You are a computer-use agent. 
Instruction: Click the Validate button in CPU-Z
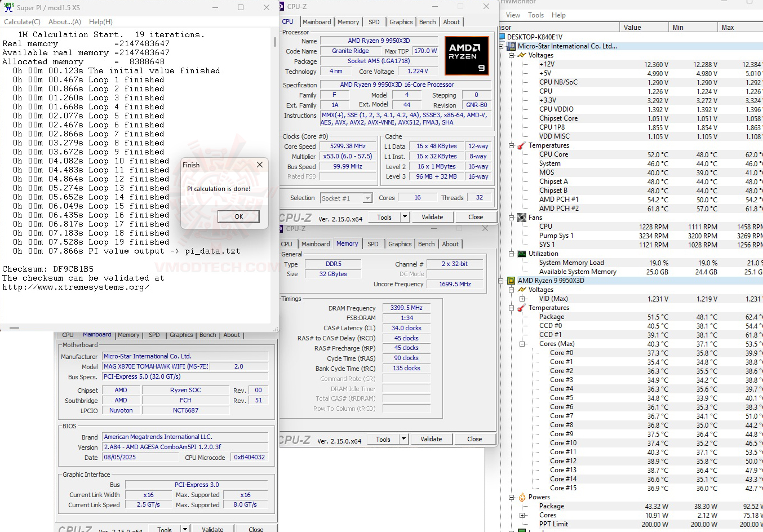click(x=432, y=216)
